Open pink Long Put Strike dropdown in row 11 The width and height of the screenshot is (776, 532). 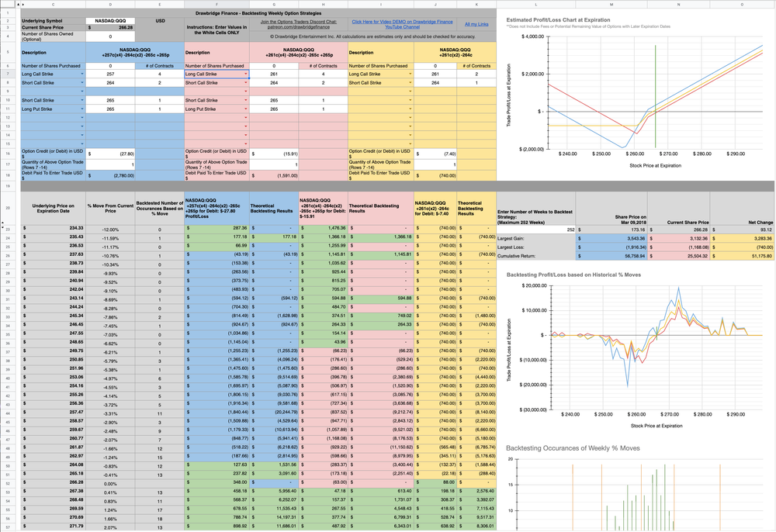coord(246,109)
